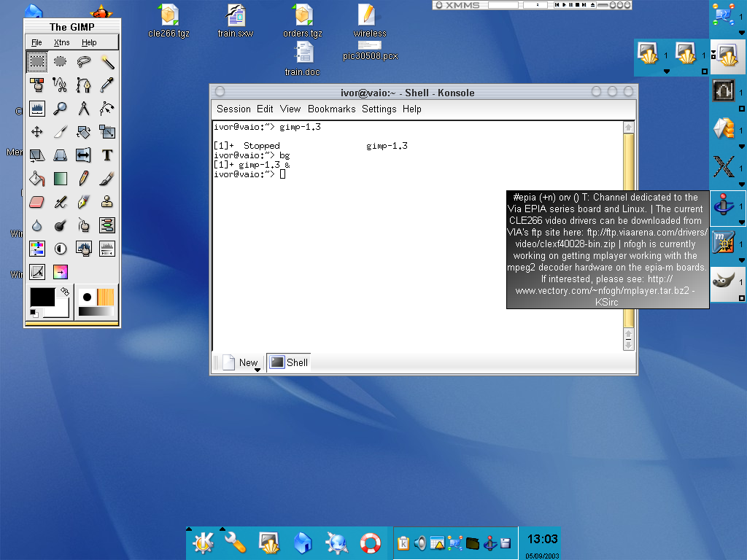Select the Bucket Fill tool
The image size is (747, 560).
(36, 178)
